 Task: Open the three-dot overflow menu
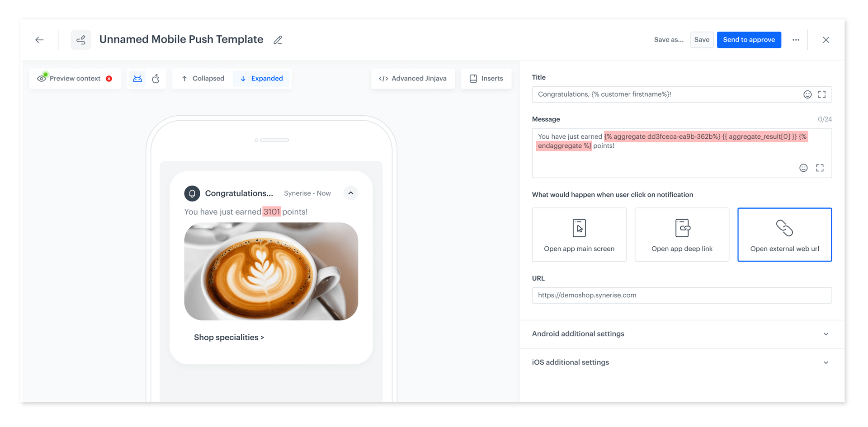coord(796,40)
